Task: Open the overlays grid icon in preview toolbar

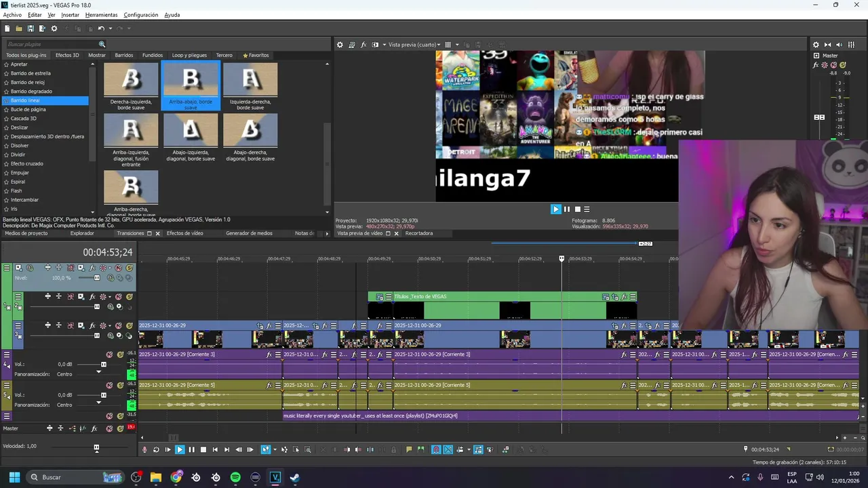Action: tap(448, 45)
